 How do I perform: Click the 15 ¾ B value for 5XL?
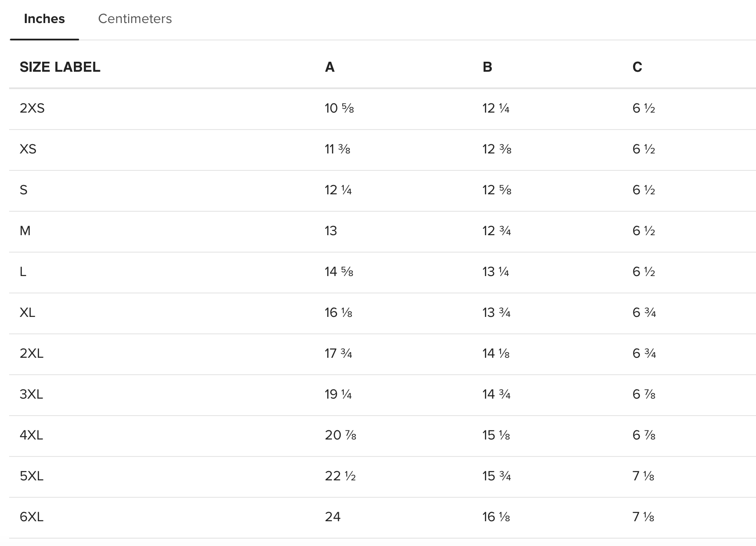(497, 476)
